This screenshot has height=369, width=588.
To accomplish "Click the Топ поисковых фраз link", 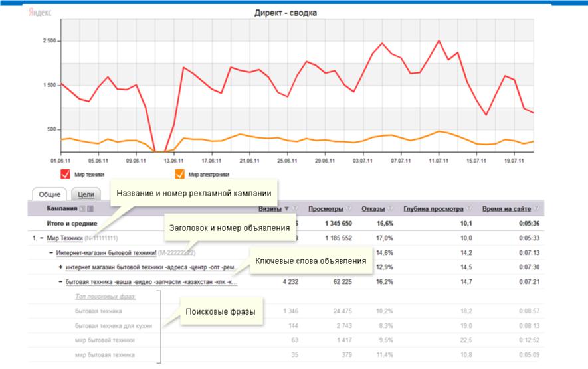I will pyautogui.click(x=106, y=296).
